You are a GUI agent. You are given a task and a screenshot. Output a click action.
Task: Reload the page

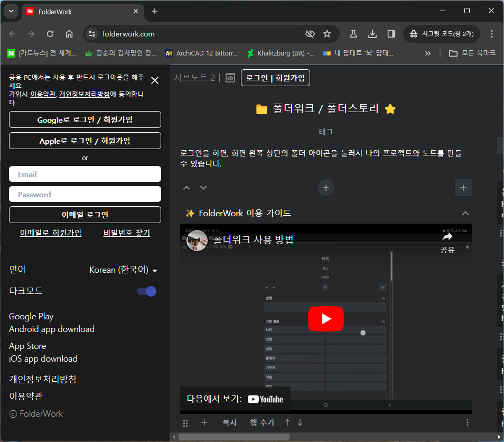pos(50,34)
